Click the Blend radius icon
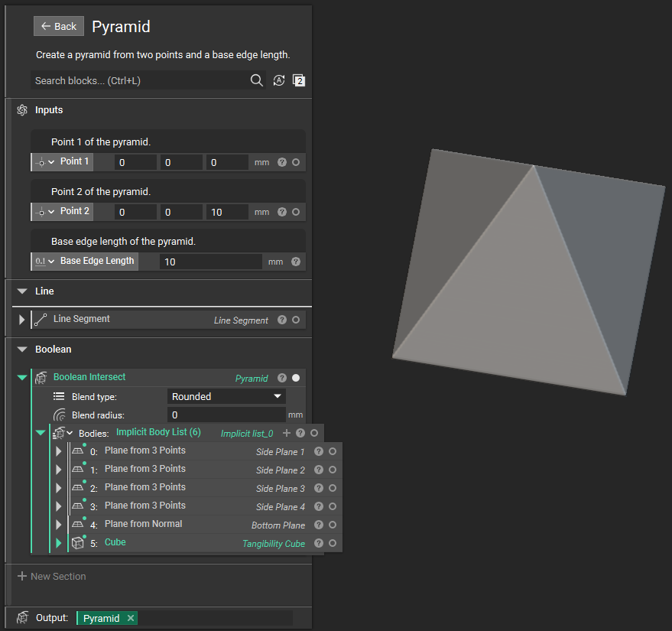 (x=59, y=415)
